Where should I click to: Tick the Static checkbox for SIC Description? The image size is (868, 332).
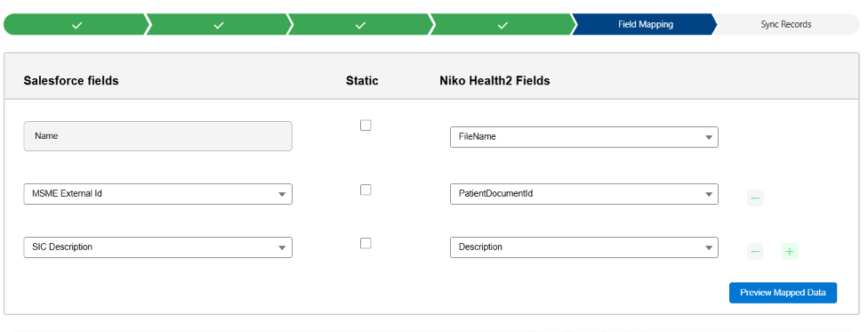(366, 243)
